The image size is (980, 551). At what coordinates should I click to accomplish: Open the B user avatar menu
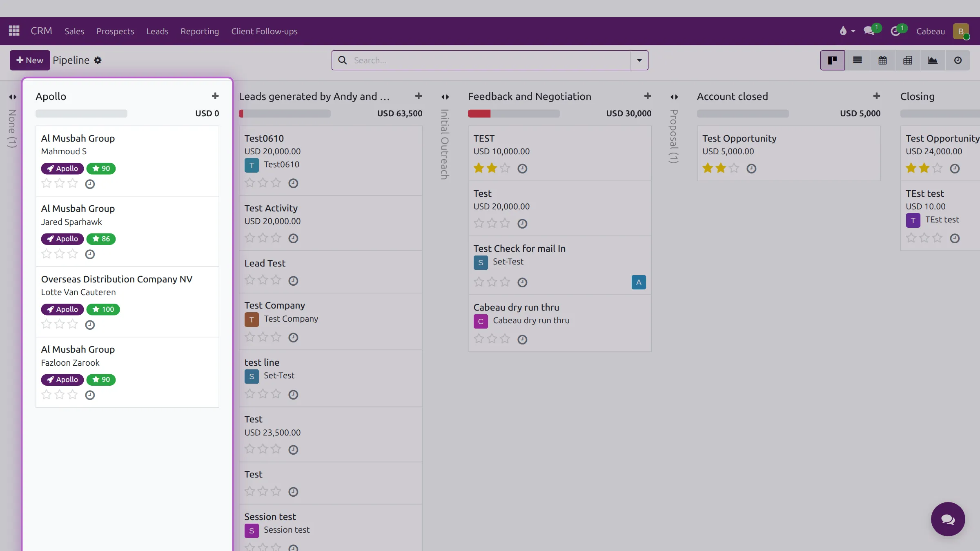961,31
